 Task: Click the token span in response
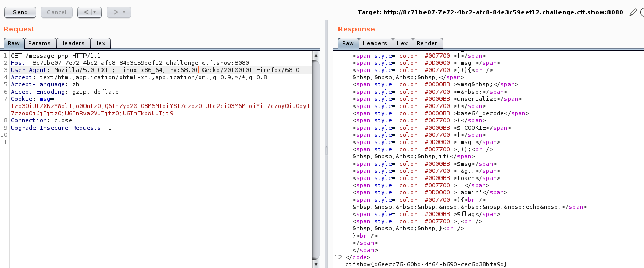tap(426, 178)
